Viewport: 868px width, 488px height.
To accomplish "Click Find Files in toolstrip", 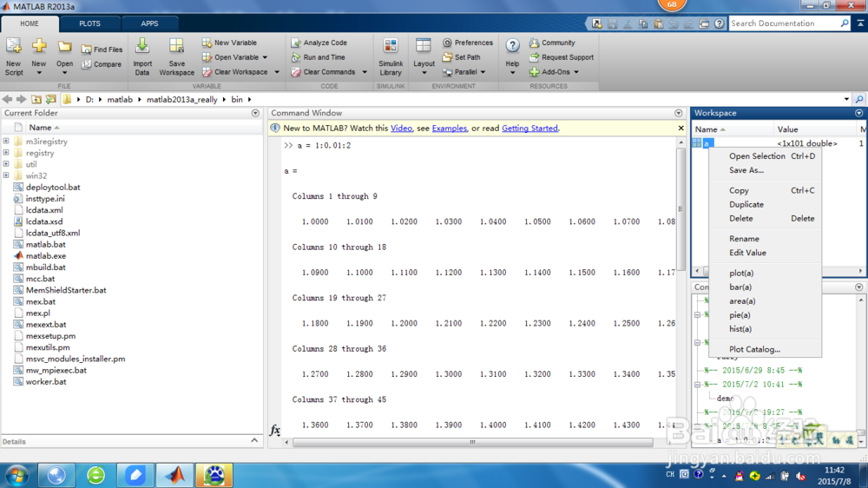I will click(102, 49).
